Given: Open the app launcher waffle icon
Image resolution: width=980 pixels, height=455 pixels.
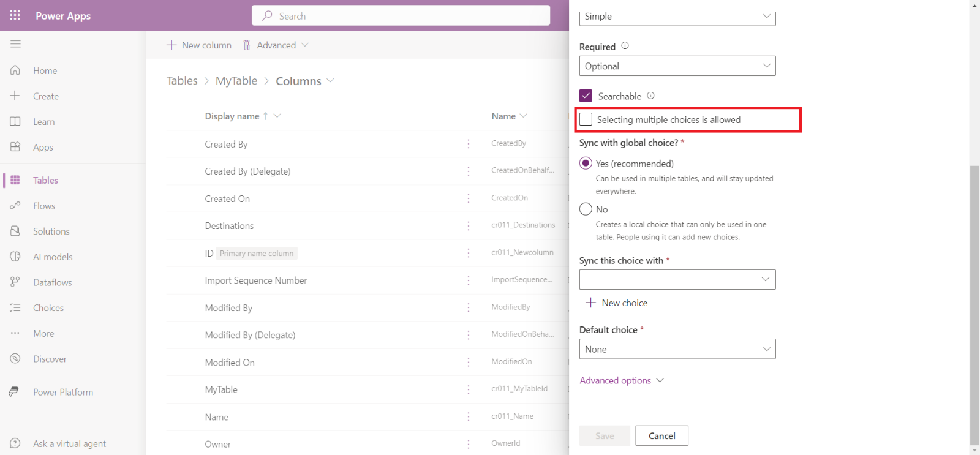Looking at the screenshot, I should tap(15, 15).
